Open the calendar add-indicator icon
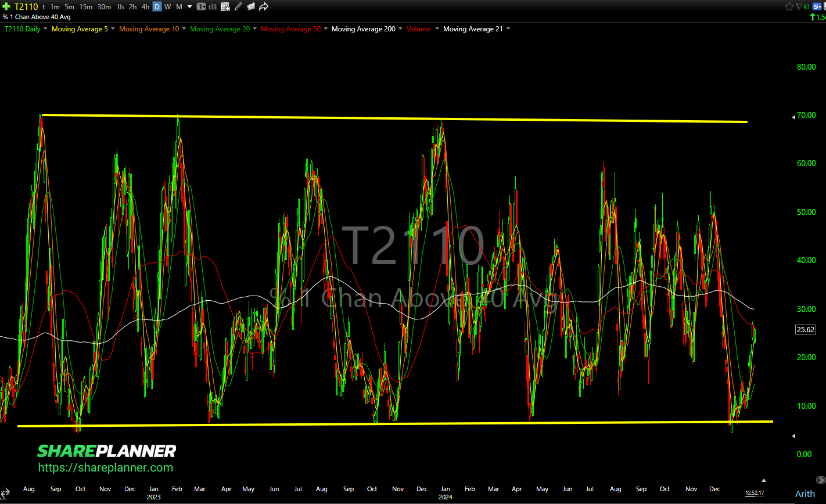The image size is (826, 504). click(225, 7)
